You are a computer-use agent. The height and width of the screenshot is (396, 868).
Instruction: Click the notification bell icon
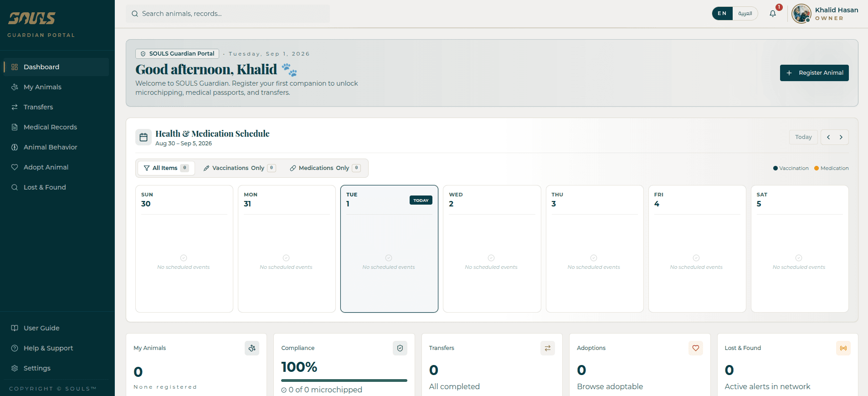(x=773, y=14)
